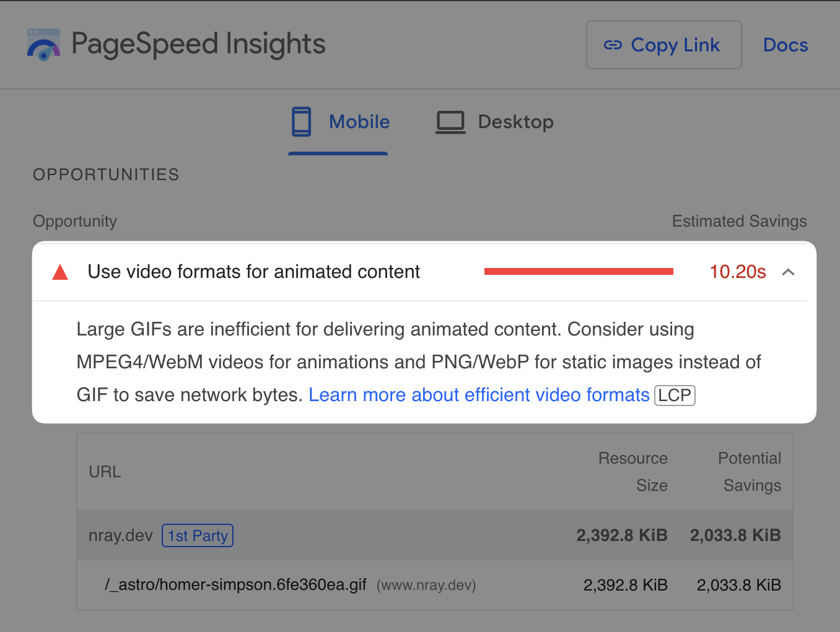This screenshot has height=632, width=840.
Task: Click the 1st Party badge
Action: coord(198,535)
